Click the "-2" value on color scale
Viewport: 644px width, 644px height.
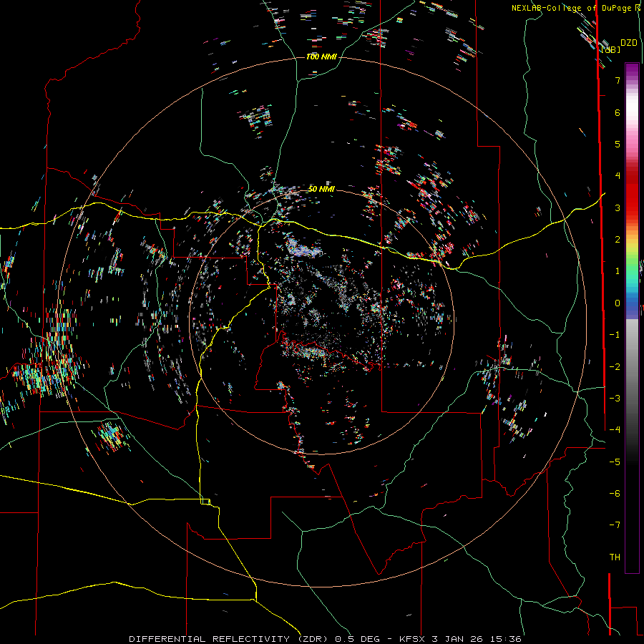point(615,366)
